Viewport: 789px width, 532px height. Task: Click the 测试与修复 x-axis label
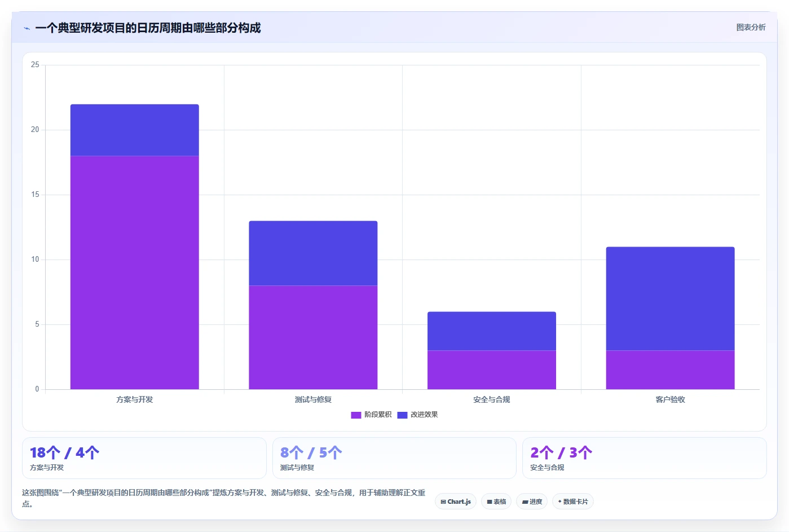point(313,399)
